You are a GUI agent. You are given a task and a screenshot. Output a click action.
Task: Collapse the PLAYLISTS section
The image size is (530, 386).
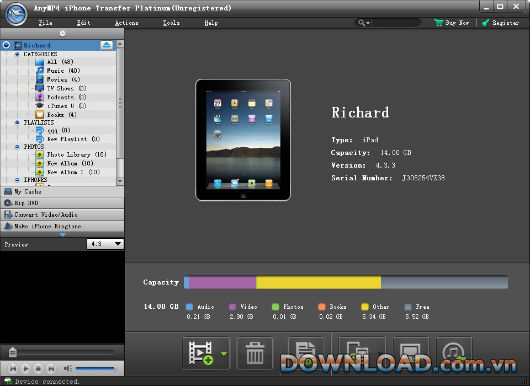[x=17, y=122]
